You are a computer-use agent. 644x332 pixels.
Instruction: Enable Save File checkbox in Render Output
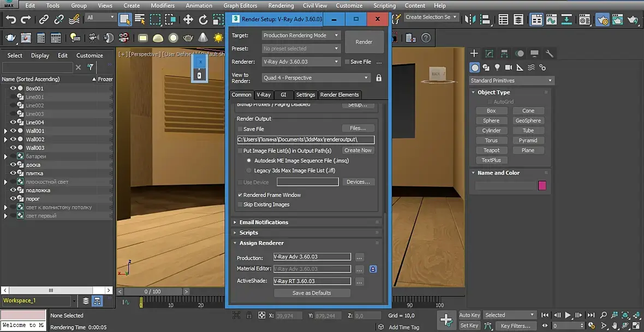[240, 129]
